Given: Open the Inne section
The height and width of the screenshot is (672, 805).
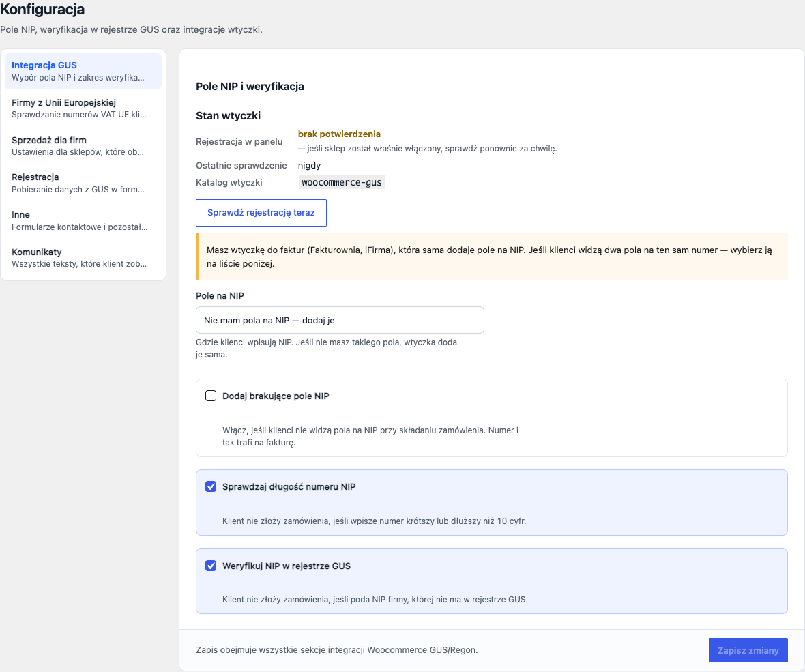Looking at the screenshot, I should click(83, 221).
